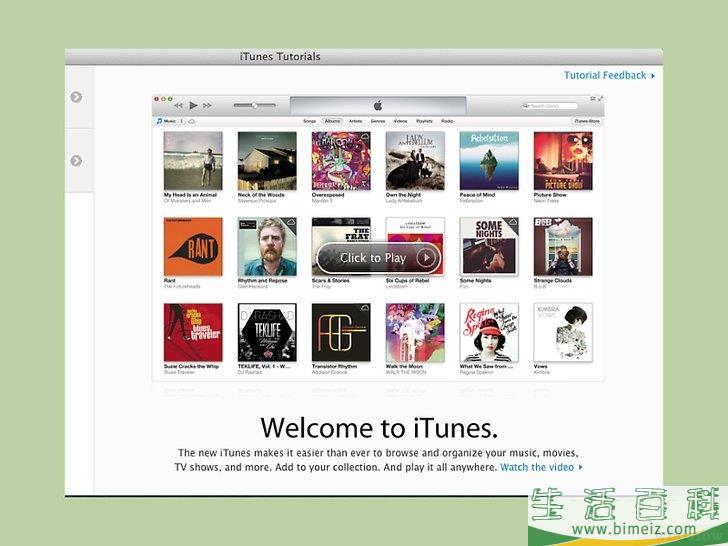Image resolution: width=728 pixels, height=546 pixels.
Task: Click the iCloud badge on Rhythm and Repose
Action: pyautogui.click(x=291, y=222)
